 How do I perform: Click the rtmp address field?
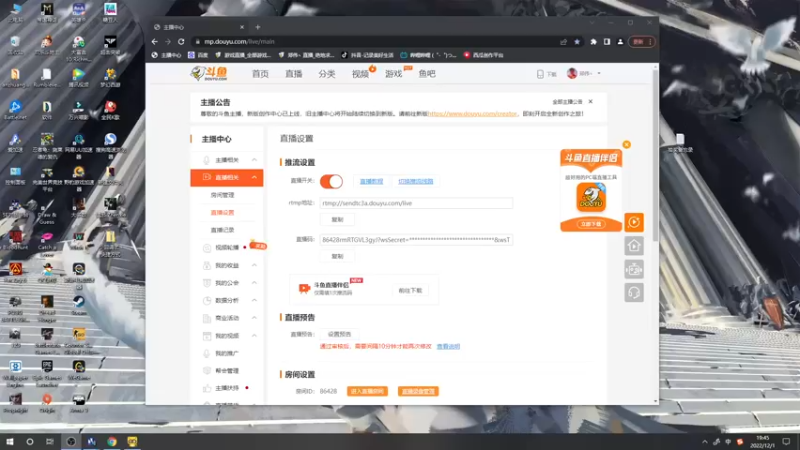[x=416, y=203]
